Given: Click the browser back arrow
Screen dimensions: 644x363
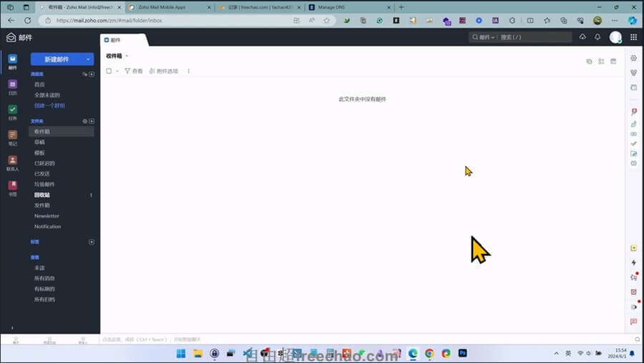Looking at the screenshot, I should pos(11,21).
